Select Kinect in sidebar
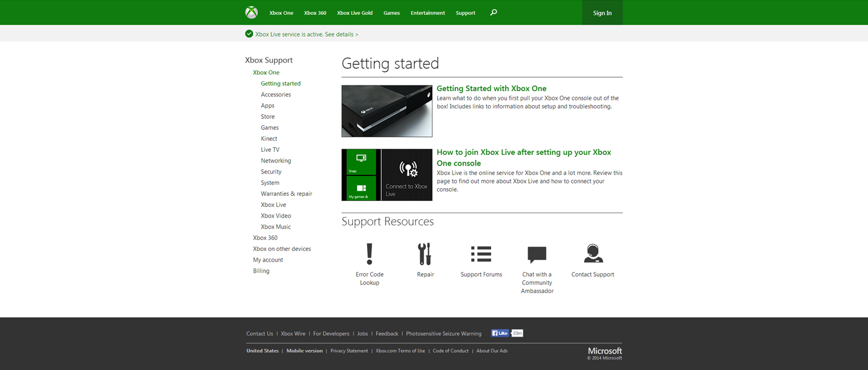 coord(269,139)
